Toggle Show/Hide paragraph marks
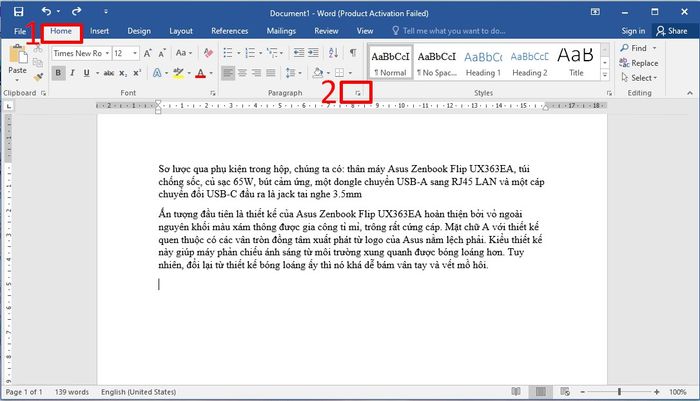 [x=353, y=53]
